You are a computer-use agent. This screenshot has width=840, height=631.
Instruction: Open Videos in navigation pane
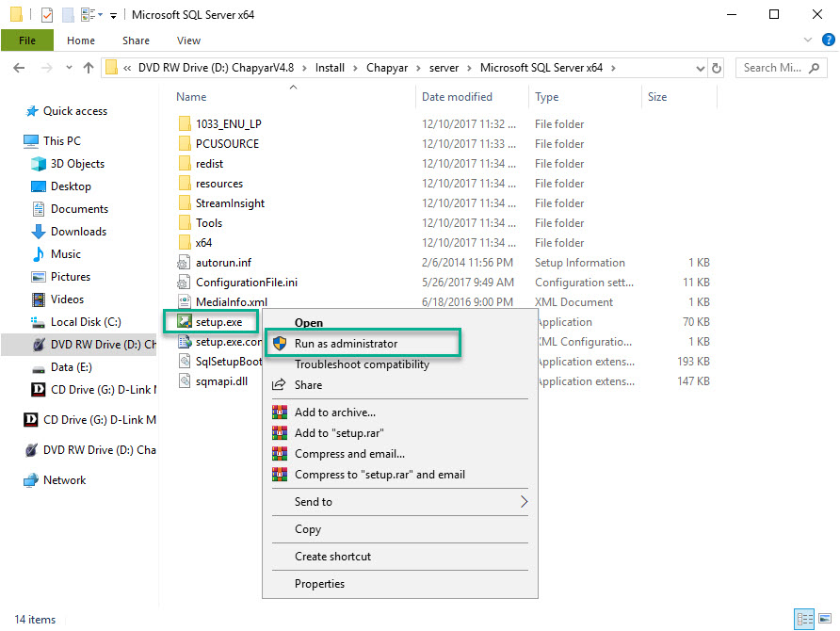click(x=68, y=299)
